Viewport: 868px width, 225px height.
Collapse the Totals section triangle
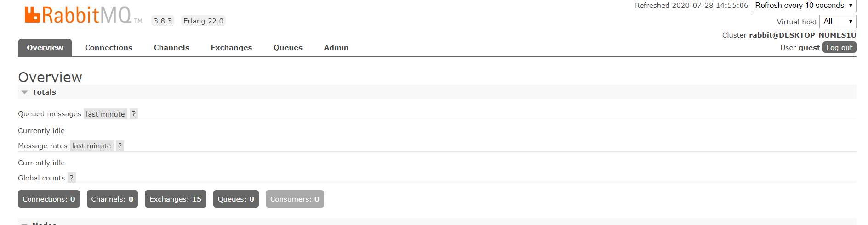pyautogui.click(x=25, y=92)
